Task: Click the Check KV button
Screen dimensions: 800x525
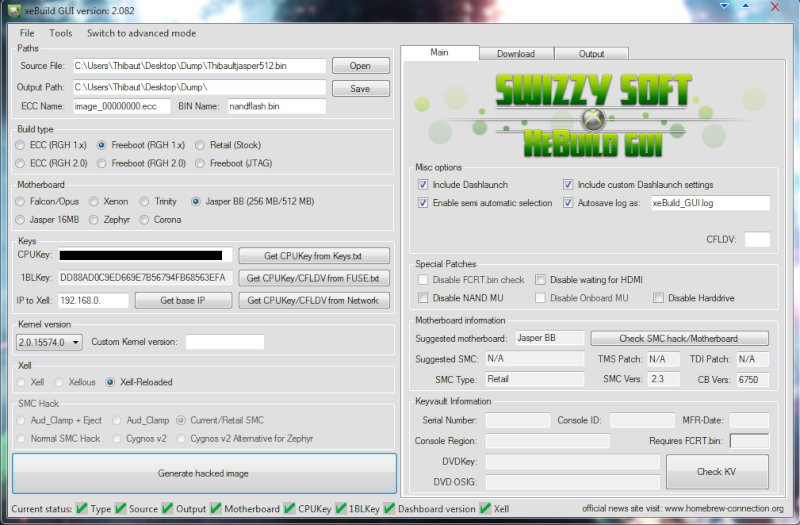Action: click(716, 471)
